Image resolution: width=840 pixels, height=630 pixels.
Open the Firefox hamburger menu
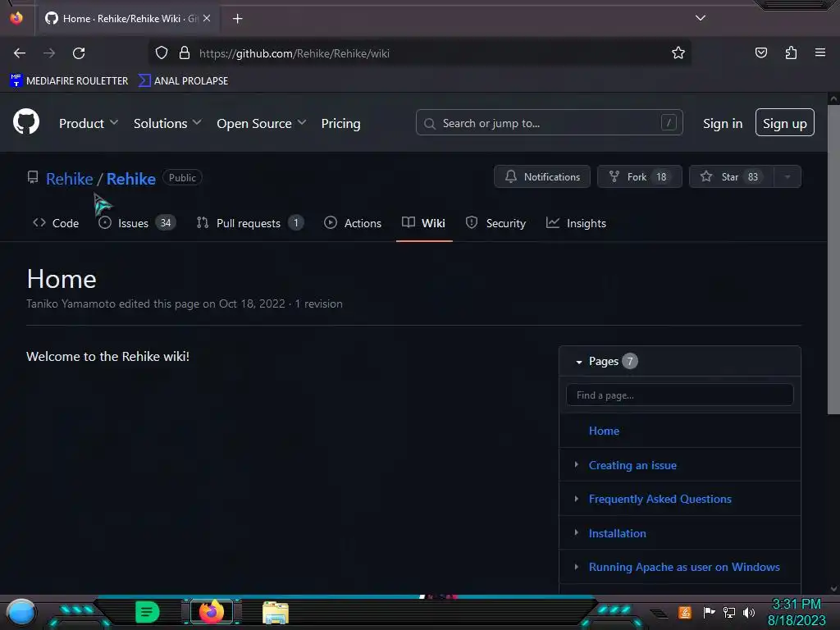820,52
